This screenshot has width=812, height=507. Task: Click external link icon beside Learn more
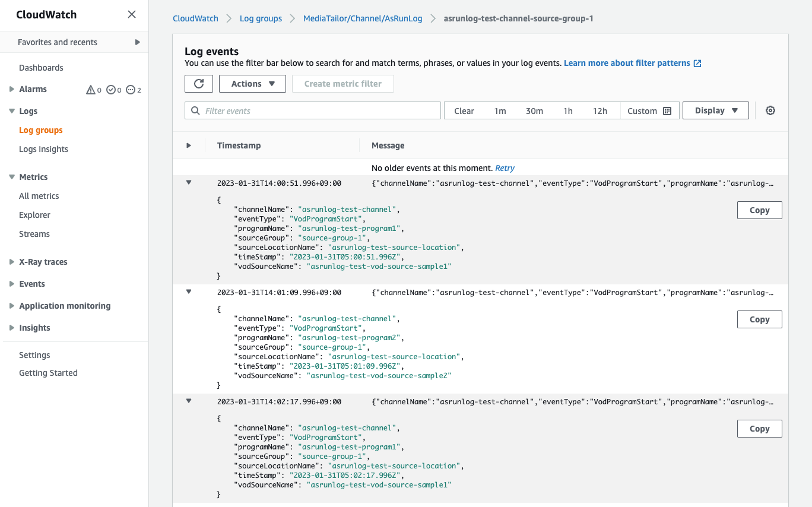[697, 63]
